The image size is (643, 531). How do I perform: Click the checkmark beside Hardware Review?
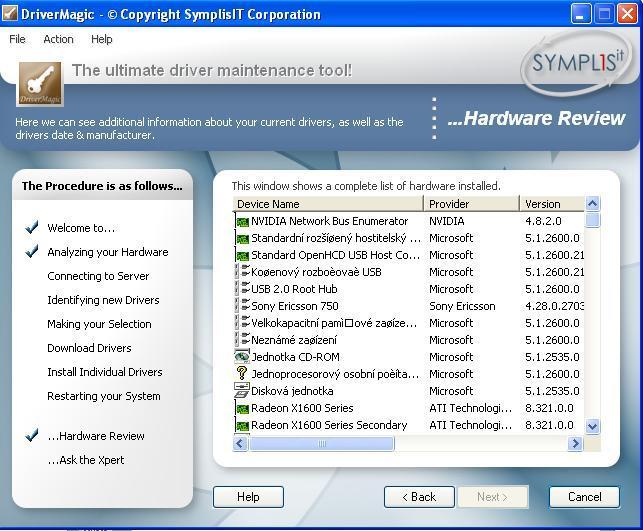32,435
